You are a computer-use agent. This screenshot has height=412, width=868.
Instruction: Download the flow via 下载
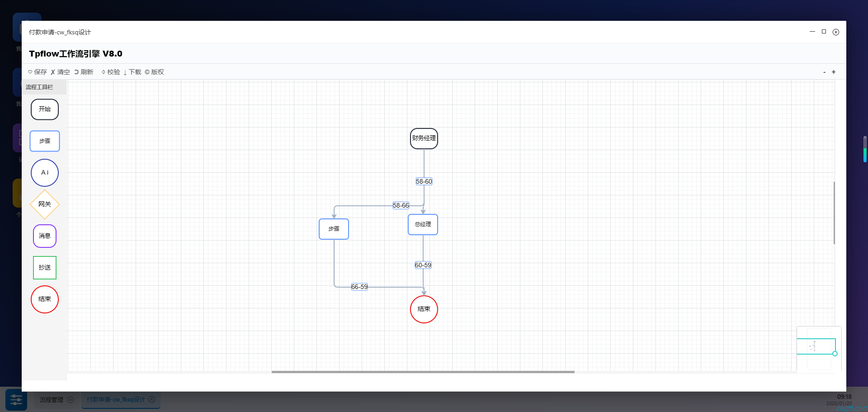pyautogui.click(x=132, y=72)
